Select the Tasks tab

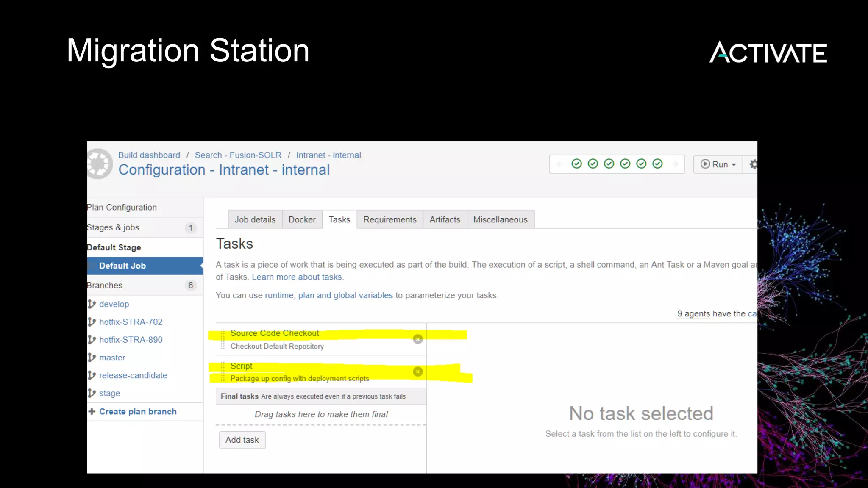339,219
